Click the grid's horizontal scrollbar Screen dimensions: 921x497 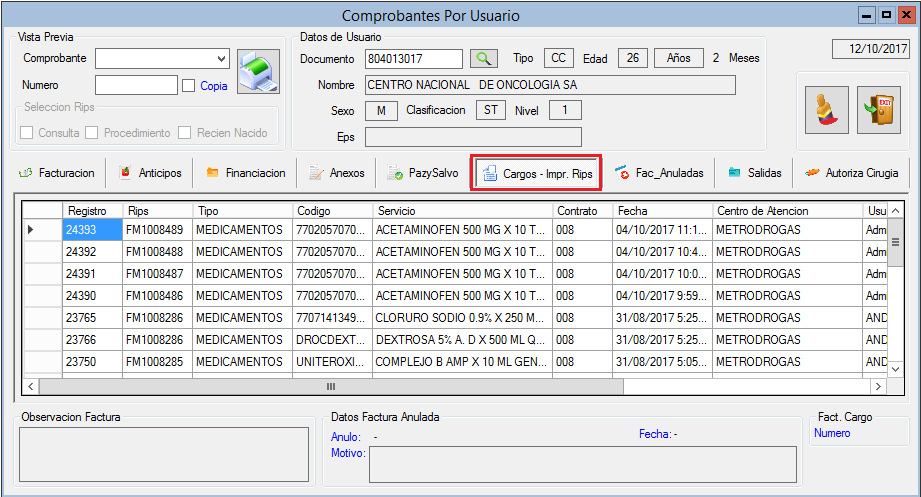[330, 386]
